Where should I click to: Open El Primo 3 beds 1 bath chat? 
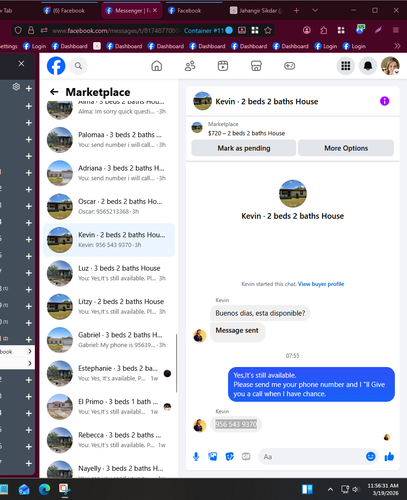click(109, 406)
